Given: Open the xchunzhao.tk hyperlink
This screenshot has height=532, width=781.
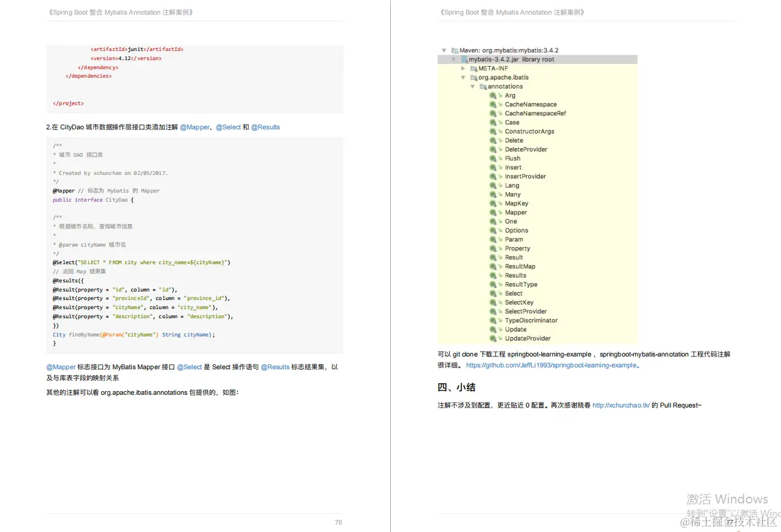Looking at the screenshot, I should coord(621,405).
